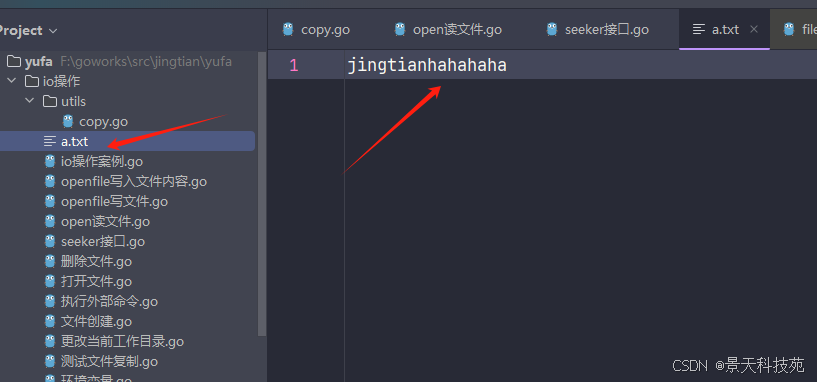This screenshot has height=382, width=817.
Task: Click the io操作 folder icon
Action: tap(32, 81)
